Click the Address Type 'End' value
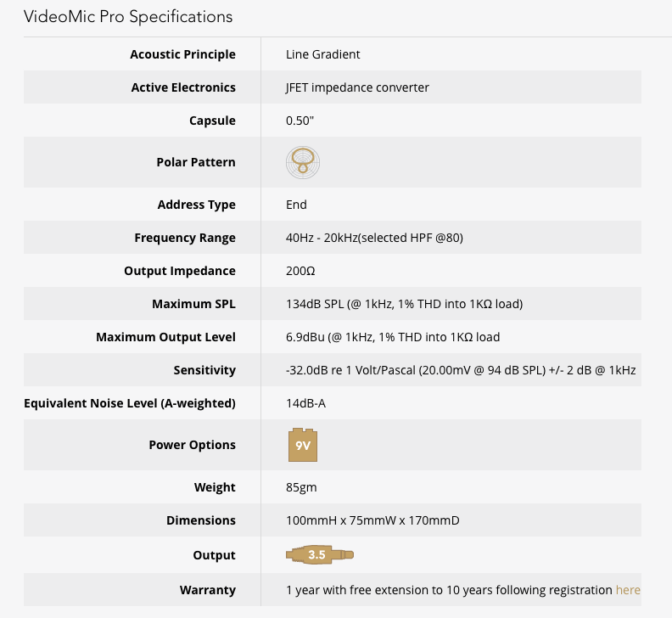The image size is (672, 618). 296,205
